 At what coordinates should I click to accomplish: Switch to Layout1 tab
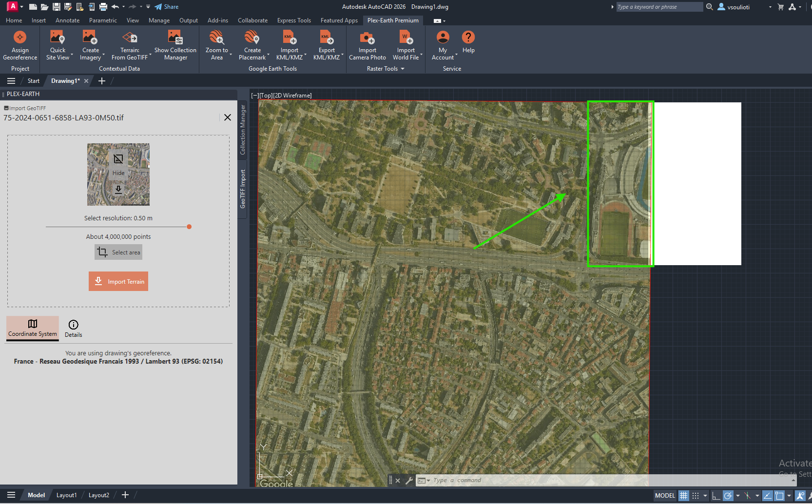click(66, 495)
